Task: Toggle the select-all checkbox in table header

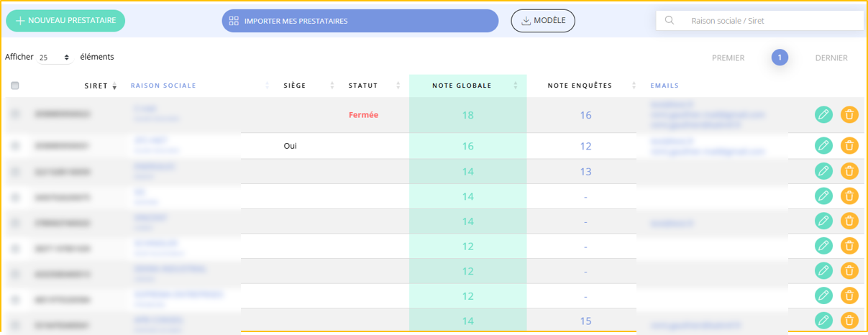Action: pyautogui.click(x=15, y=86)
